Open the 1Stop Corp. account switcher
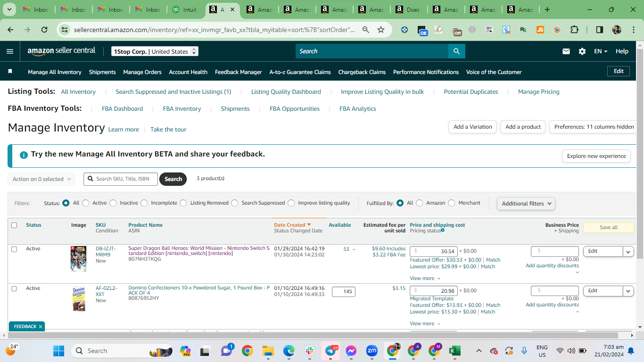The width and height of the screenshot is (644, 362). point(155,51)
